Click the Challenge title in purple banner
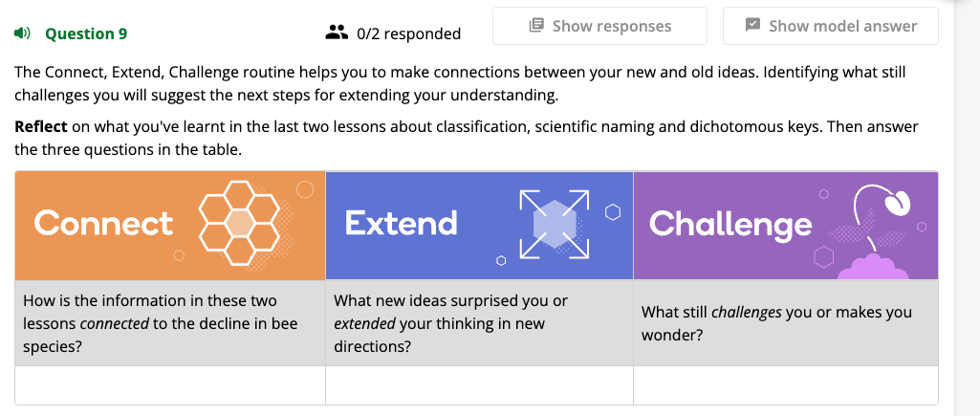 pyautogui.click(x=730, y=224)
